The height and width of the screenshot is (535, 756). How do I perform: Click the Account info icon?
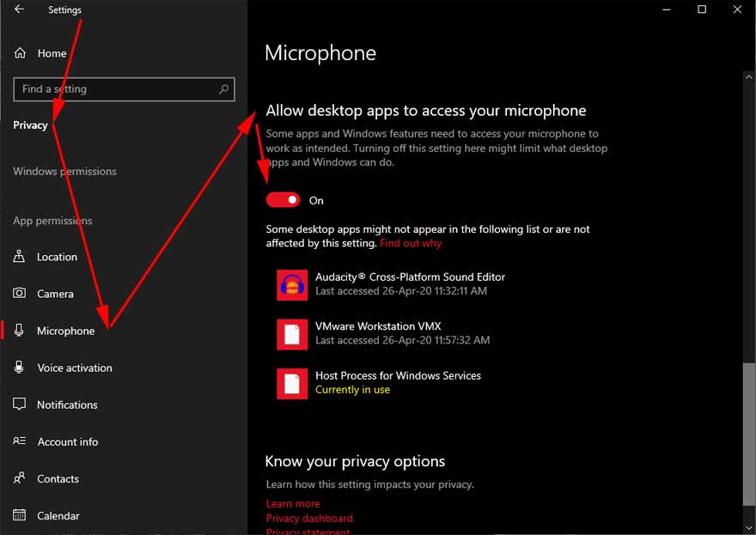19,441
